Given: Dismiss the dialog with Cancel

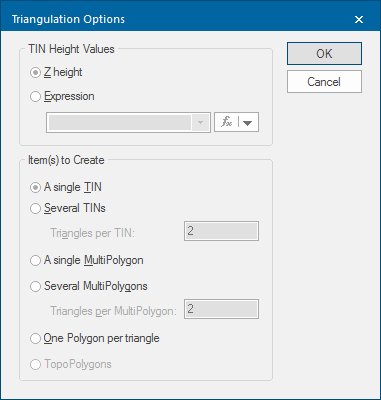Looking at the screenshot, I should pos(324,82).
